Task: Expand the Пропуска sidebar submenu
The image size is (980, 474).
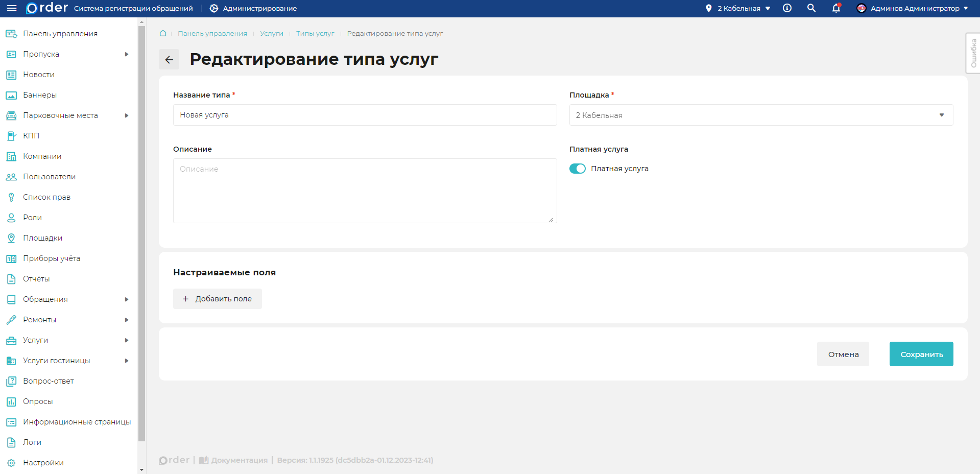Action: click(127, 54)
